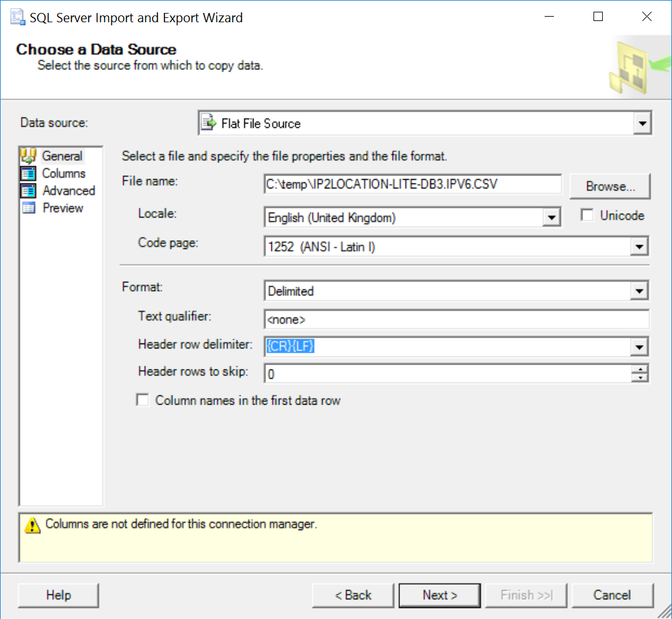Click the yellow warning icon
This screenshot has height=619, width=672.
coord(32,526)
